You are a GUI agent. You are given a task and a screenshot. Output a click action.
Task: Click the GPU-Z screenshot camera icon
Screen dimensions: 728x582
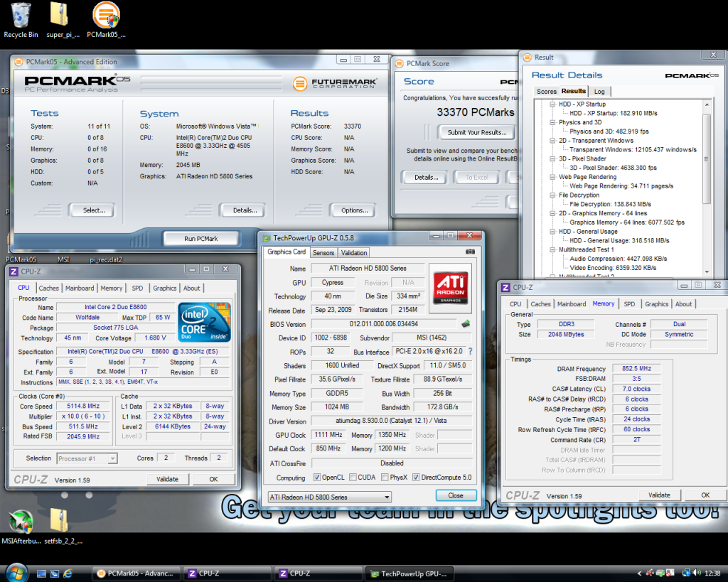click(470, 252)
